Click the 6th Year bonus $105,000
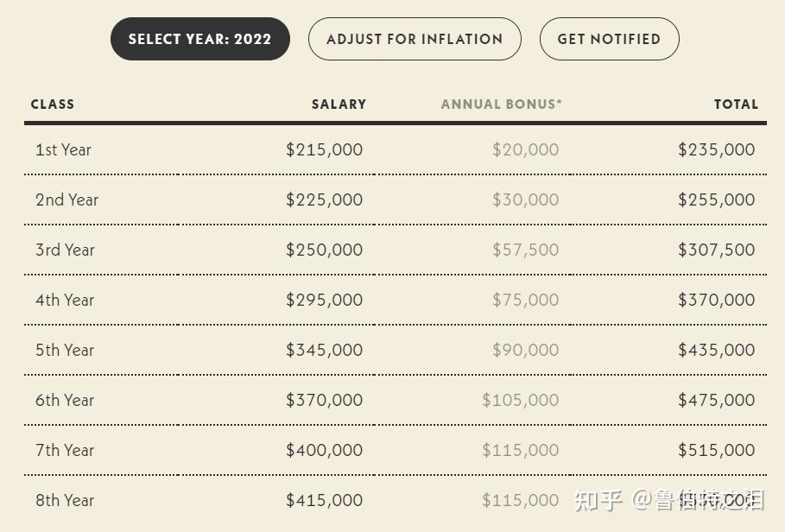The image size is (785, 532). click(x=520, y=400)
